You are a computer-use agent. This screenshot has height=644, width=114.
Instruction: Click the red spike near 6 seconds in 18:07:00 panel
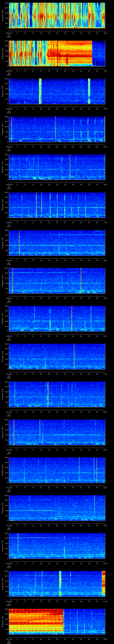[19, 243]
